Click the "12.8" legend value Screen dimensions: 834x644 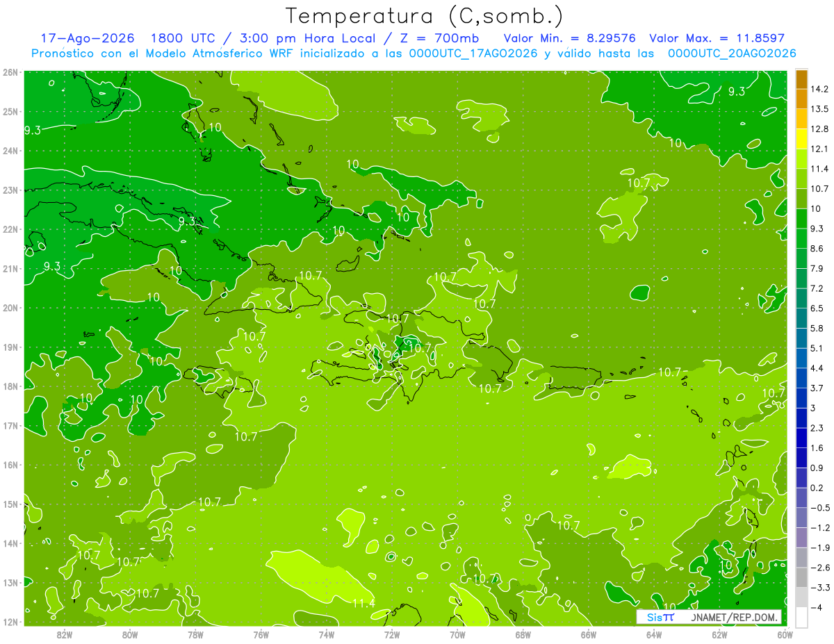(x=820, y=129)
